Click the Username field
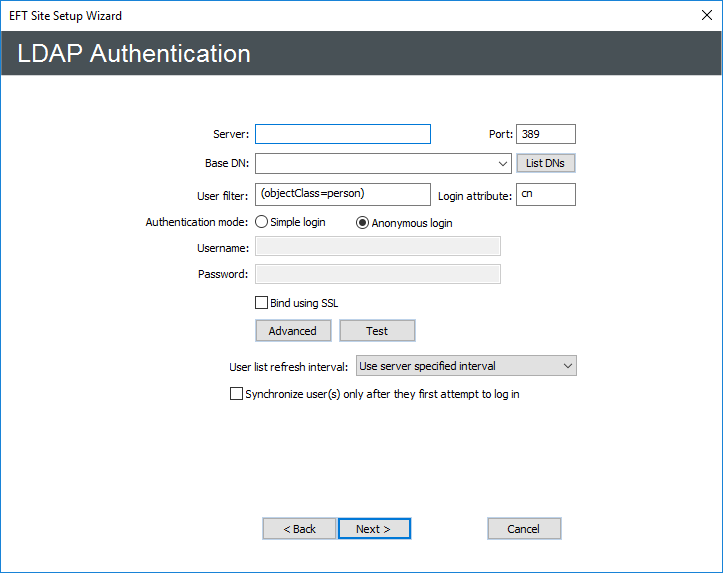The image size is (723, 573). point(377,247)
